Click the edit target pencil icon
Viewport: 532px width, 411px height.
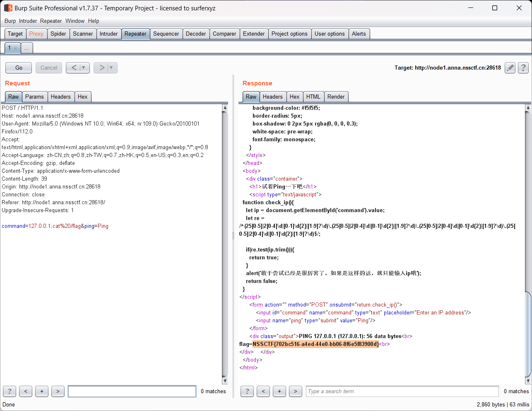pos(510,68)
